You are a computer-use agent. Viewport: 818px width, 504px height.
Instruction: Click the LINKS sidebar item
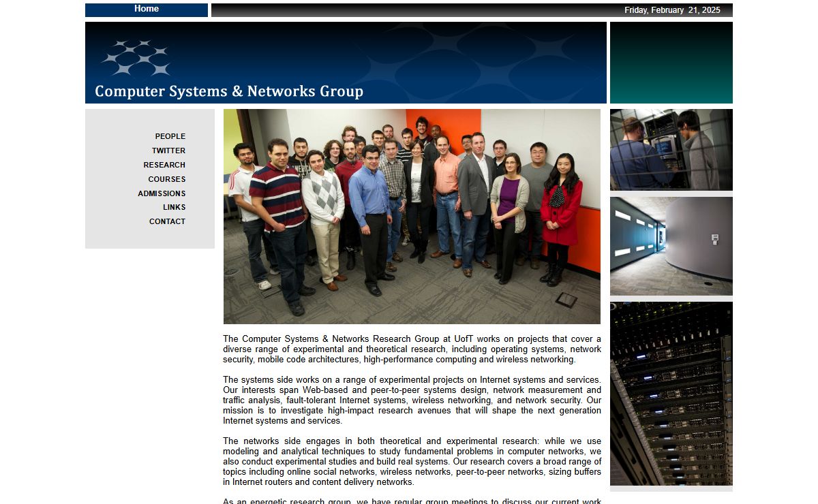pos(174,207)
